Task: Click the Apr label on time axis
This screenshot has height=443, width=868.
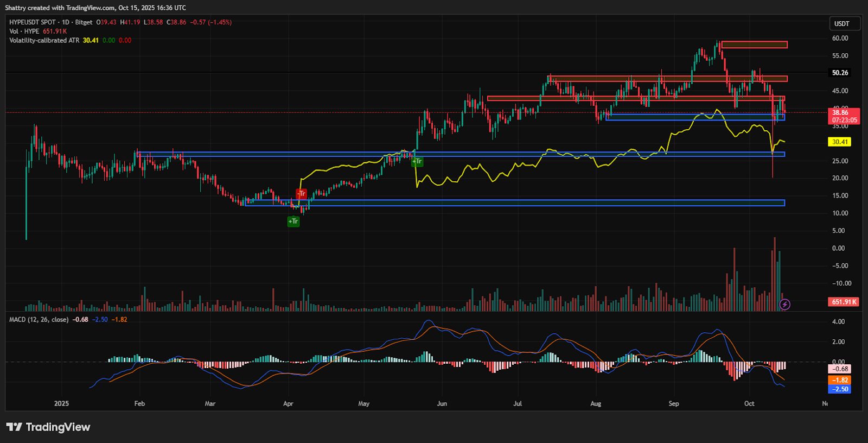Action: [x=288, y=404]
